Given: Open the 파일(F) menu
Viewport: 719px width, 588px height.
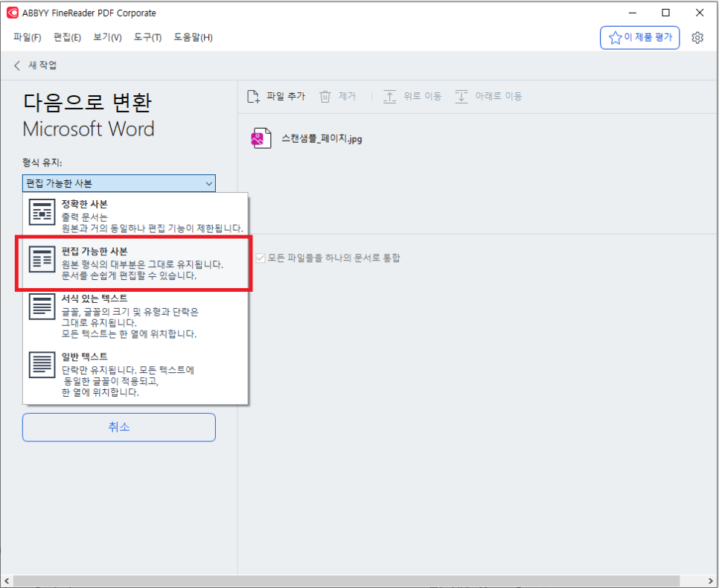Looking at the screenshot, I should click(x=27, y=37).
